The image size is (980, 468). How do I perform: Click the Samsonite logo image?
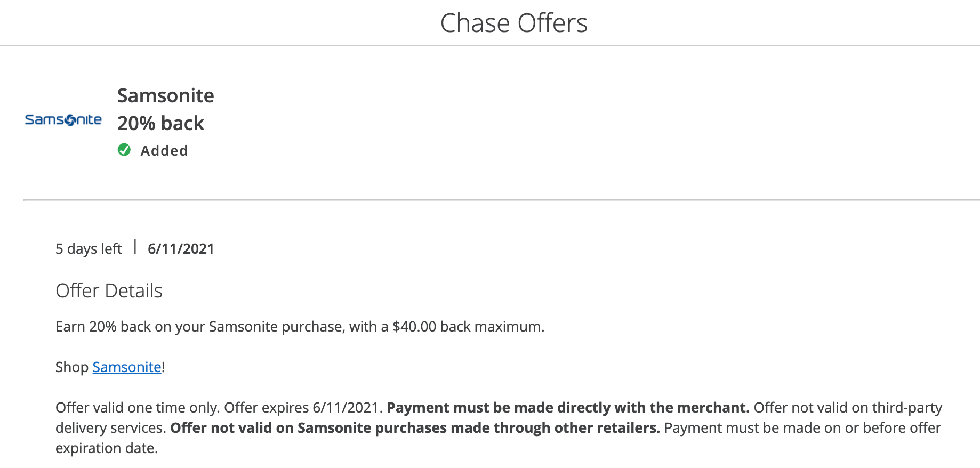click(x=63, y=120)
